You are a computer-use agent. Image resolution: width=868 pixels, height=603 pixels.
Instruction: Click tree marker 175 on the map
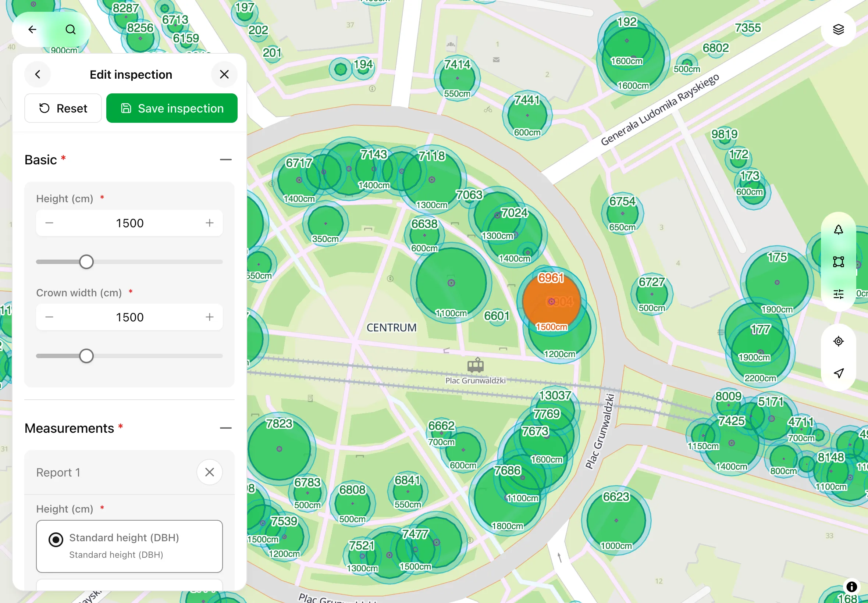tap(777, 282)
